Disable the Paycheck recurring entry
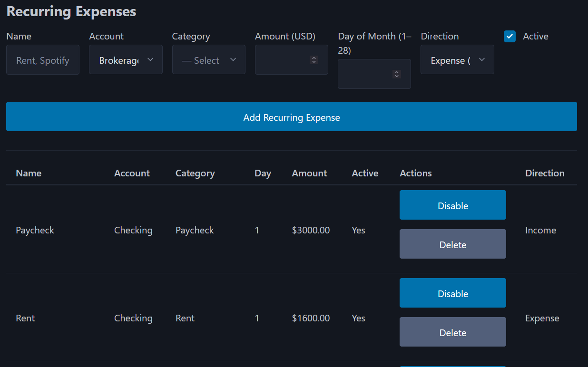The height and width of the screenshot is (367, 588). [x=452, y=205]
